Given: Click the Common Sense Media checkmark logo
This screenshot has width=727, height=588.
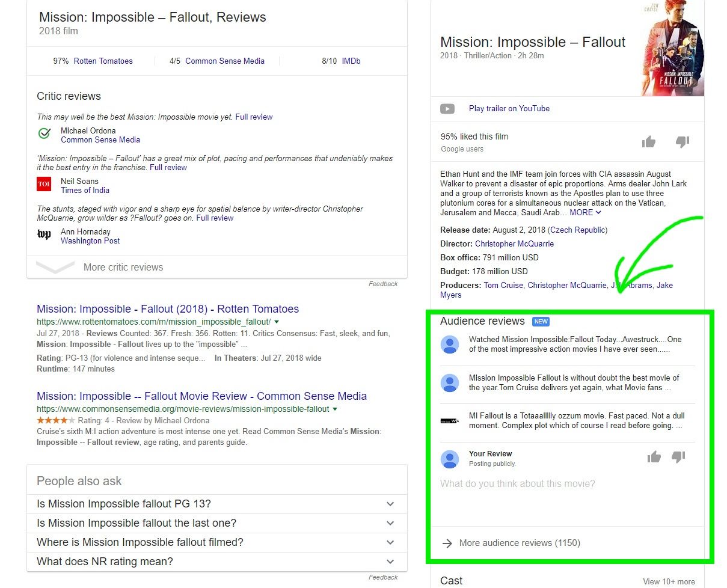Looking at the screenshot, I should click(x=44, y=133).
